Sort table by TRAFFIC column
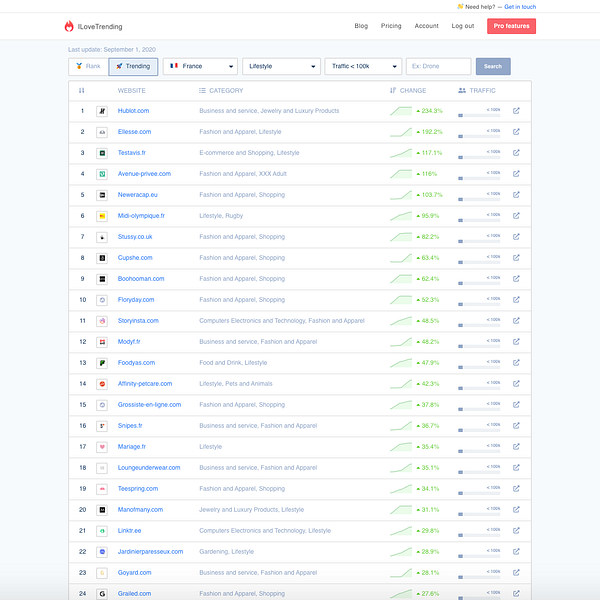This screenshot has width=600, height=600. [x=477, y=91]
